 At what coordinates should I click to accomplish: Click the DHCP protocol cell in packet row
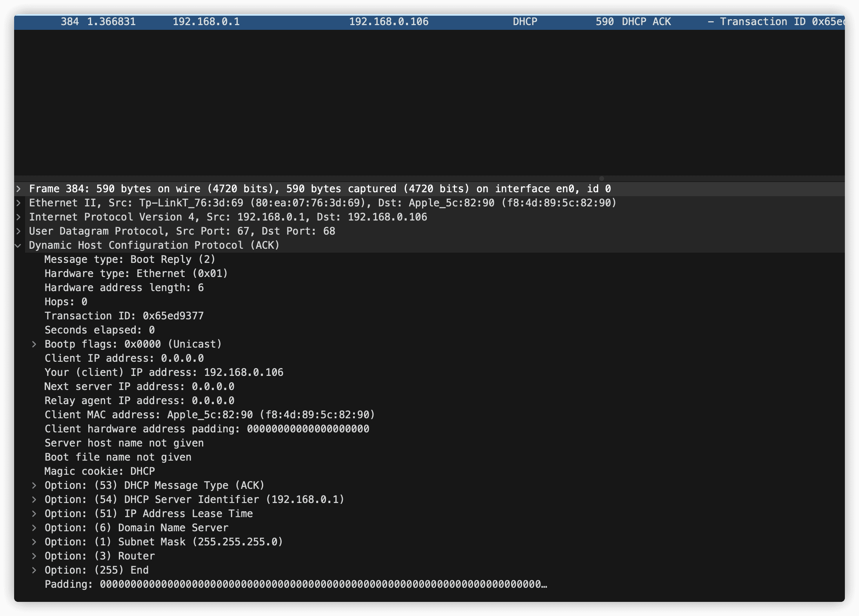coord(525,22)
